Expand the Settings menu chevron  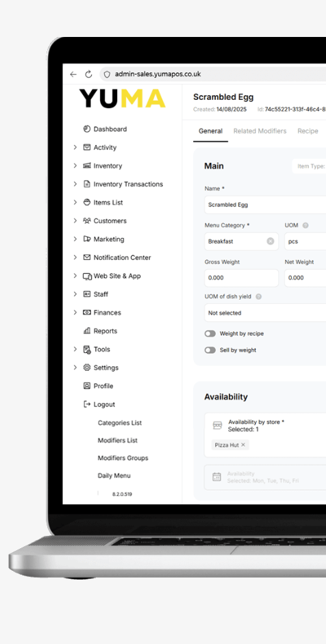[75, 368]
